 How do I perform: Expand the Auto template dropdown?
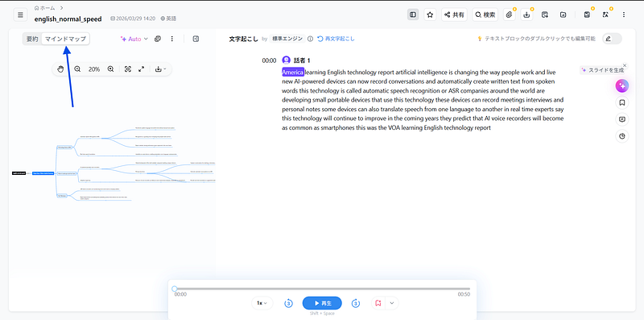point(134,39)
